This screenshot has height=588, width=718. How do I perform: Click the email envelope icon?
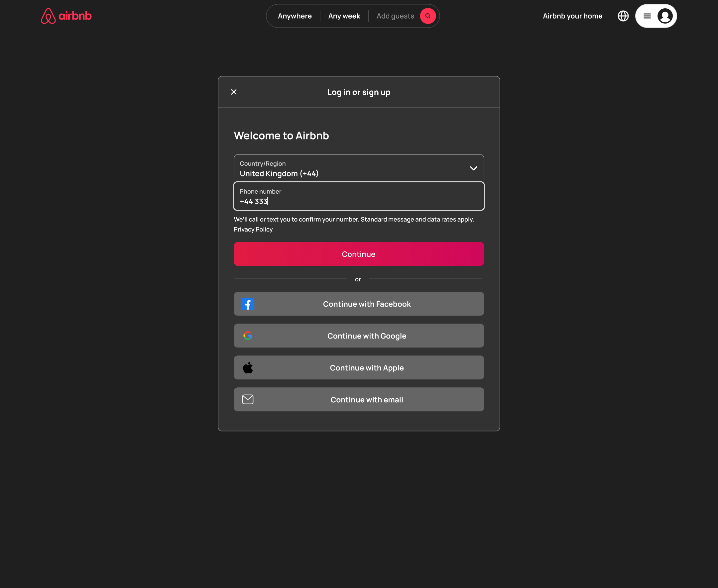[248, 399]
